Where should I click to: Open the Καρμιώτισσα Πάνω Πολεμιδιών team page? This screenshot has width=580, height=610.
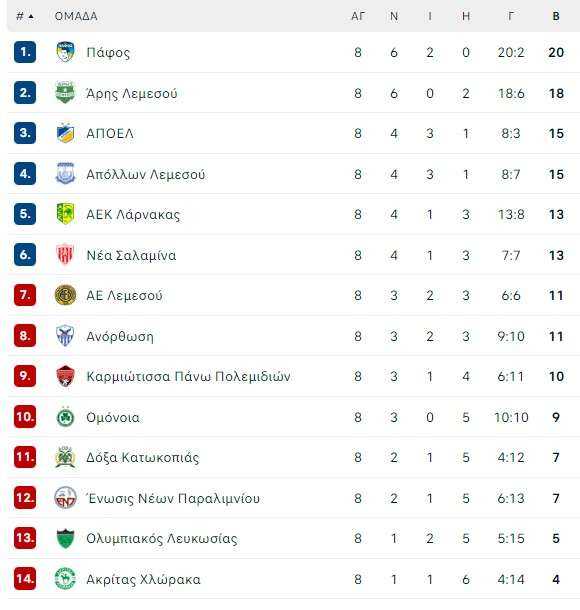click(x=188, y=377)
